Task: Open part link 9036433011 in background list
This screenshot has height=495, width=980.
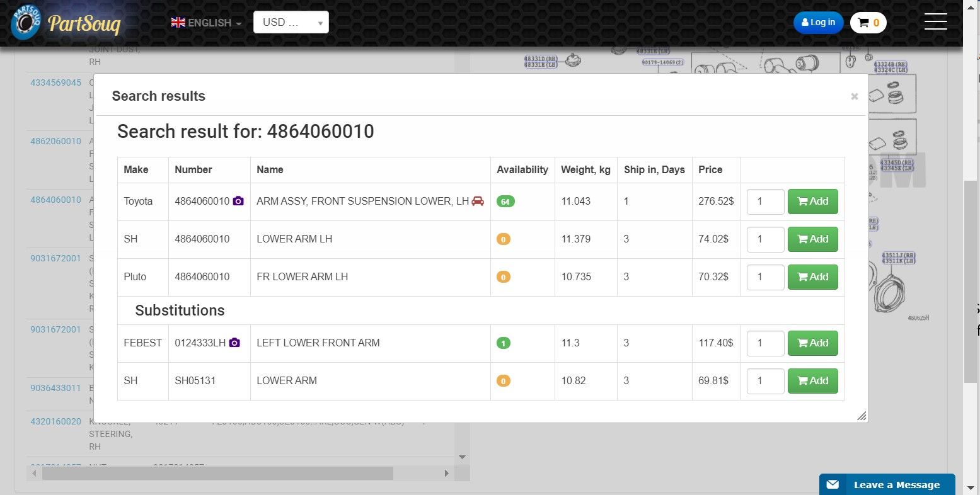Action: coord(55,388)
